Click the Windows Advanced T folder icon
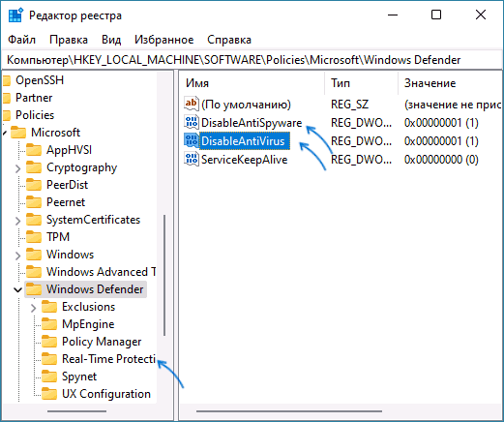The width and height of the screenshot is (504, 422). click(34, 272)
